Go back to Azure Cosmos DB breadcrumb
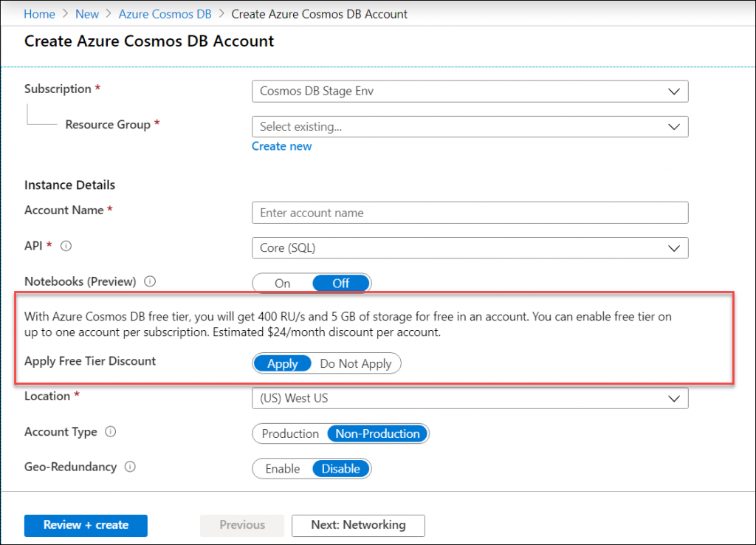The width and height of the screenshot is (756, 545). coord(165,13)
